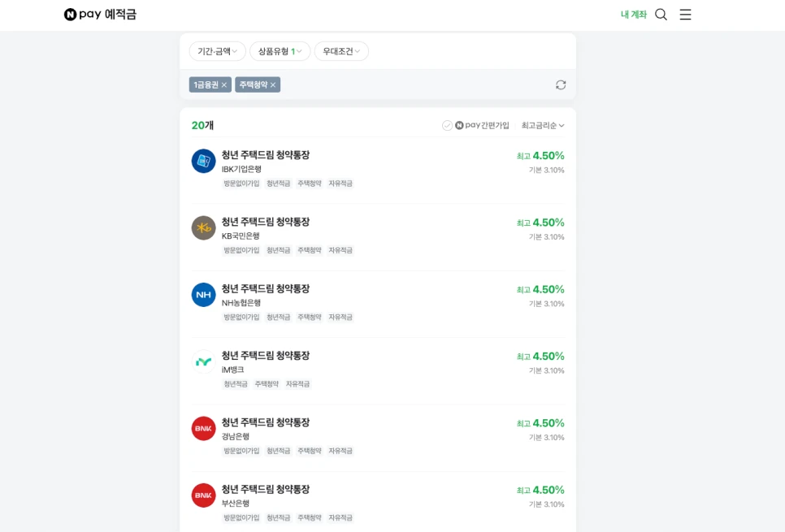Go to 내 계좌 page

pyautogui.click(x=633, y=15)
